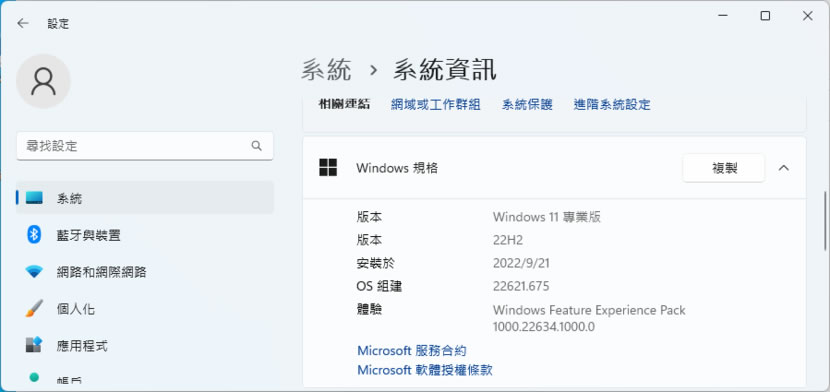Collapse the Windows 規格 section chevron
830x392 pixels.
tap(784, 168)
